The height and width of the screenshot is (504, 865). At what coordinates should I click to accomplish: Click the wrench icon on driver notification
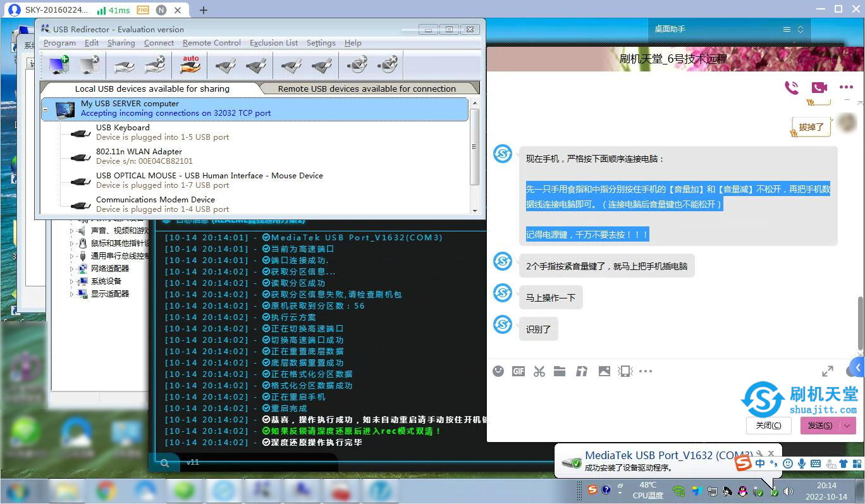pos(759,454)
